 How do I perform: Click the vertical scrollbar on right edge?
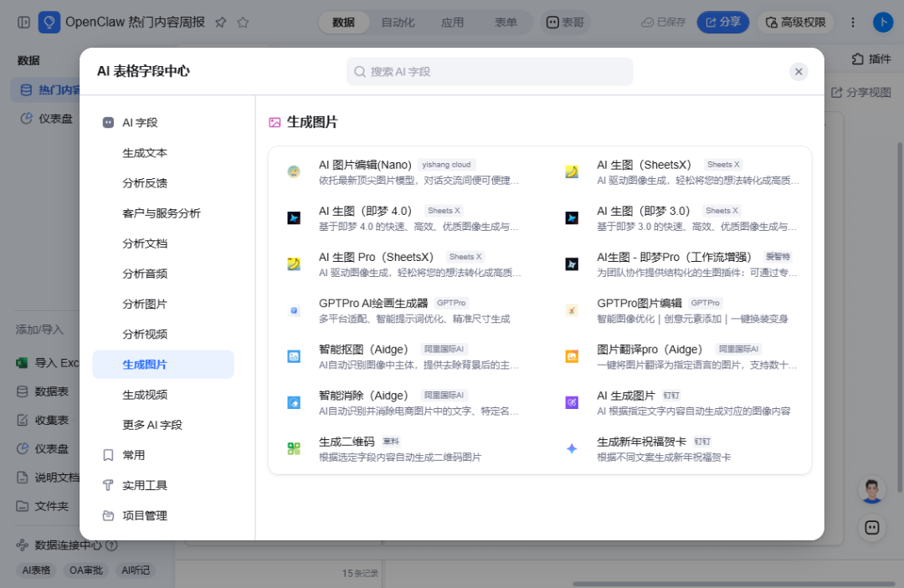click(x=899, y=317)
